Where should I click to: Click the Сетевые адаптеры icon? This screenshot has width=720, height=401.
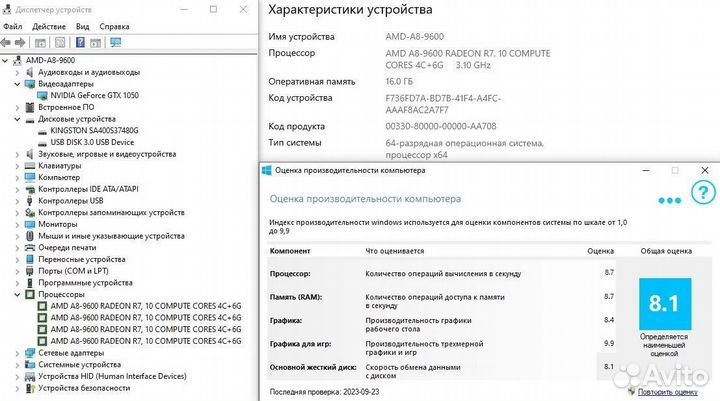[x=30, y=353]
